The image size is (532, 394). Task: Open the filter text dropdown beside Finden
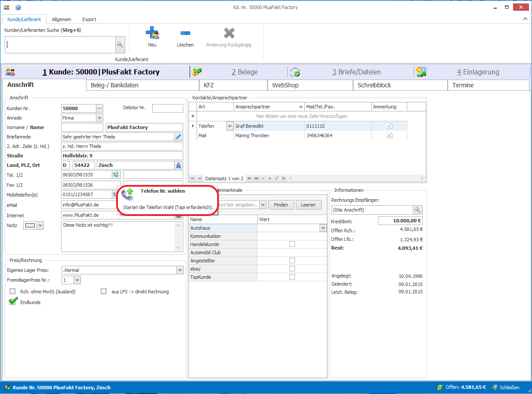[263, 205]
